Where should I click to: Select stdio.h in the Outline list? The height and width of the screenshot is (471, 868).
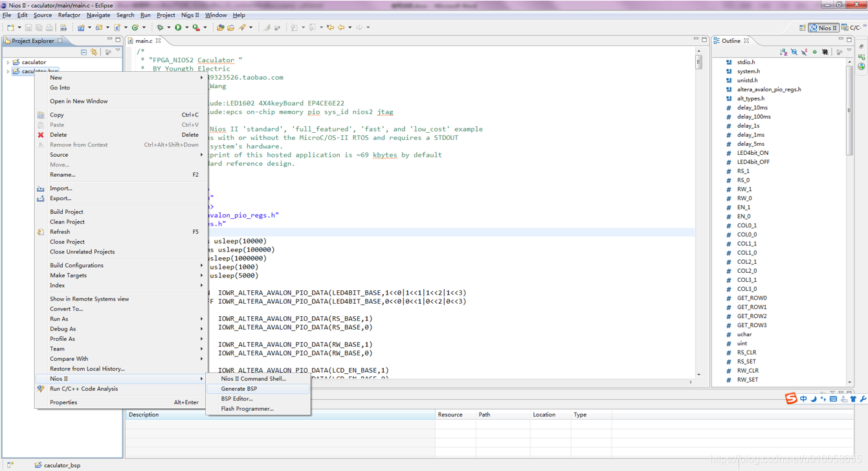click(746, 62)
